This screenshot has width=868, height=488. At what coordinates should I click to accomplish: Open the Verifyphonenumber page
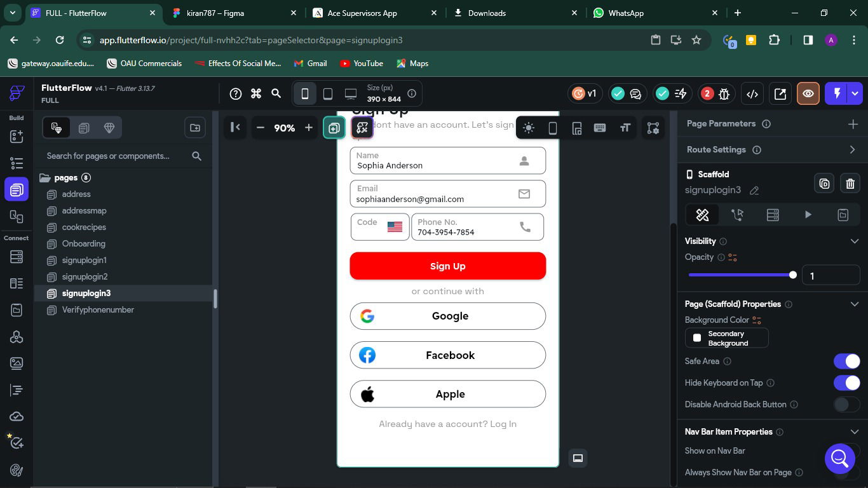[98, 310]
